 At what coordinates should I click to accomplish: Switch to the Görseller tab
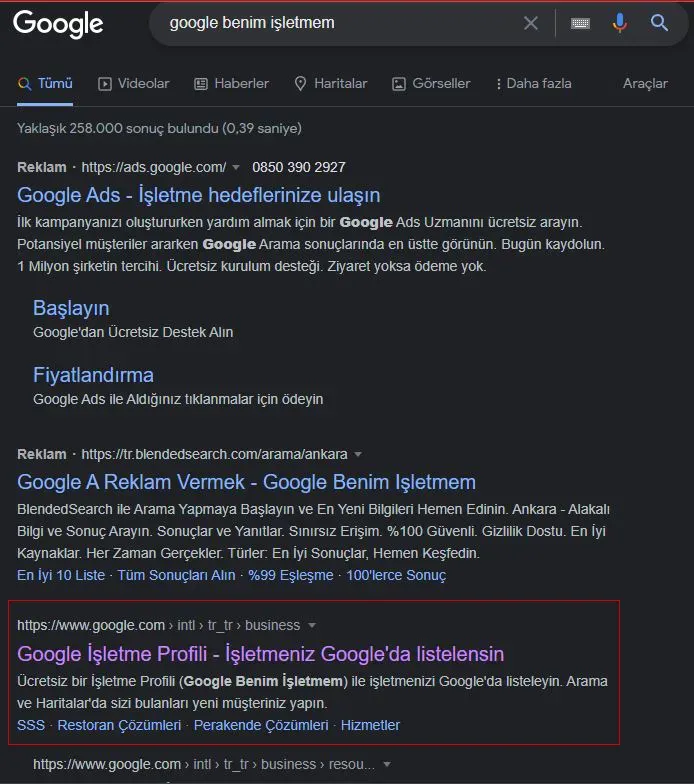(x=431, y=84)
